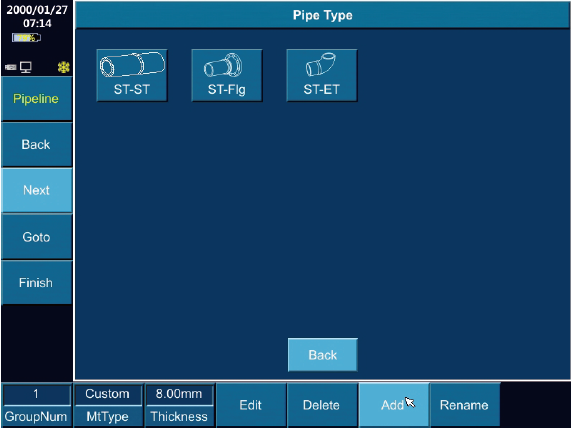Pick the ST-ET elbow pipe icon

tap(322, 75)
